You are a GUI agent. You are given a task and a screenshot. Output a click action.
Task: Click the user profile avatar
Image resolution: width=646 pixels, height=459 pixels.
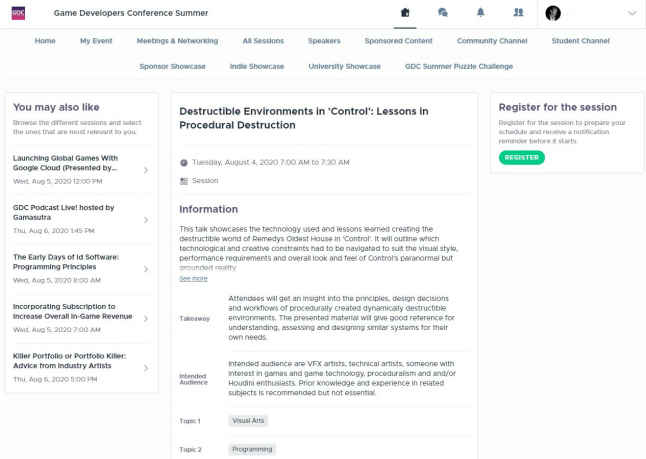tap(553, 13)
